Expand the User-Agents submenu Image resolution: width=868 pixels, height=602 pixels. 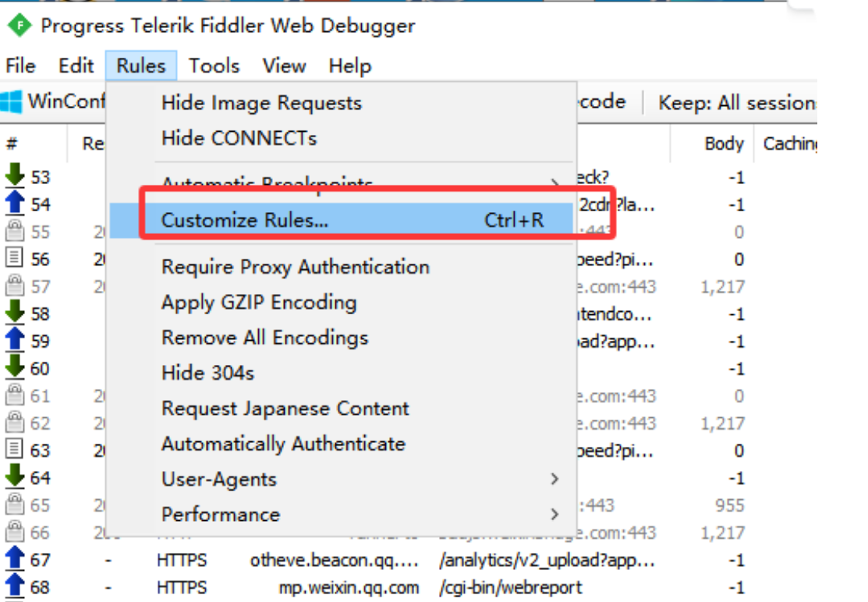click(x=341, y=480)
